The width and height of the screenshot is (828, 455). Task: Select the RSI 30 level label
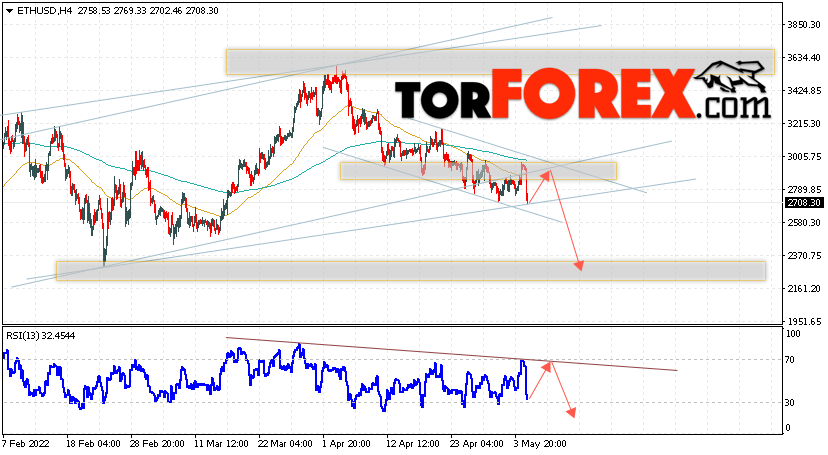pyautogui.click(x=789, y=403)
